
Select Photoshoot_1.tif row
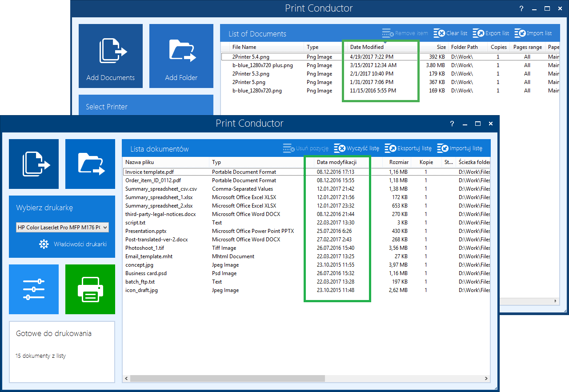(307, 248)
